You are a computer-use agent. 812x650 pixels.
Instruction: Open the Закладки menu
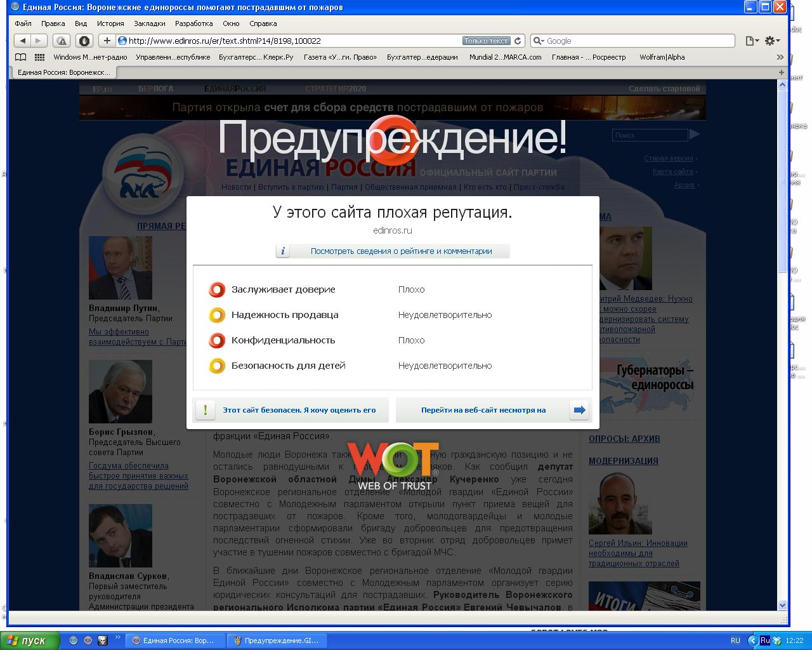[x=150, y=23]
